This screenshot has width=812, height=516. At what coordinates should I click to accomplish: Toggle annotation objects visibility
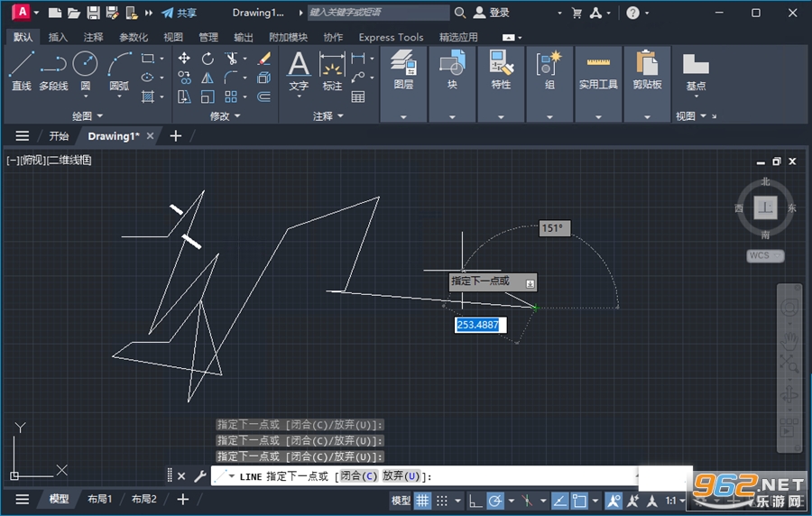tap(614, 501)
